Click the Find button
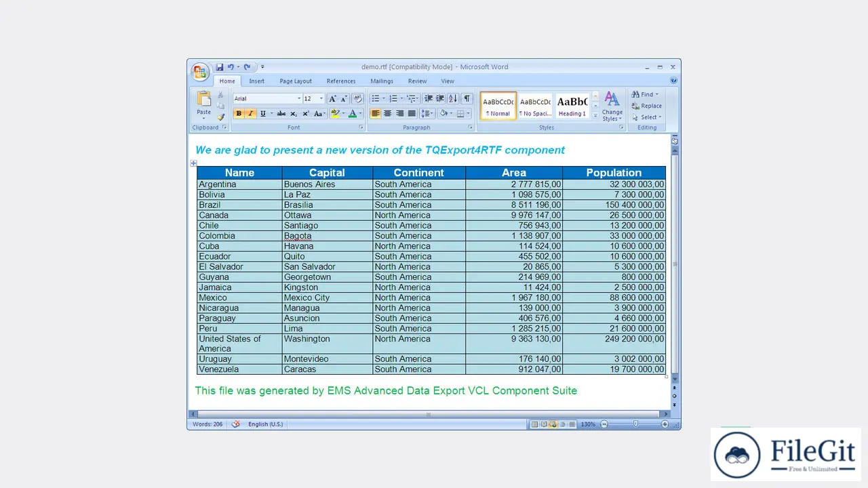The width and height of the screenshot is (868, 488). [645, 94]
